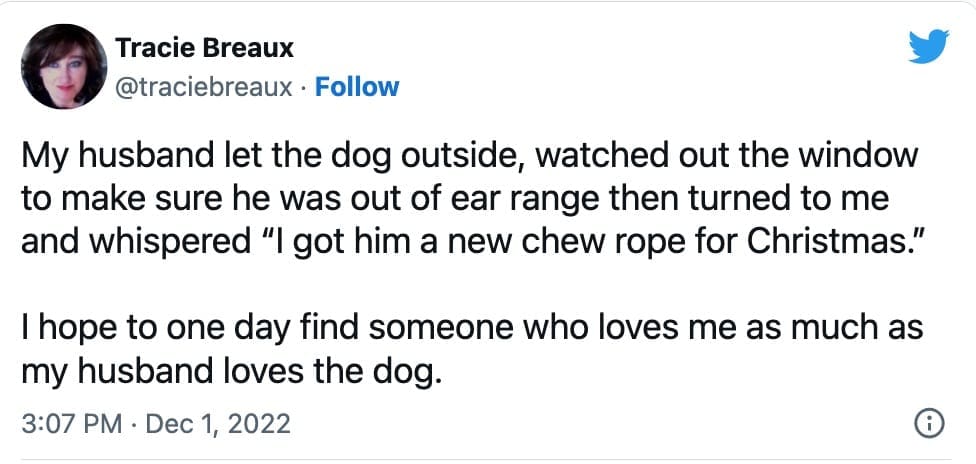Follow the @traciebreaux account
This screenshot has height=464, width=976.
coord(356,87)
